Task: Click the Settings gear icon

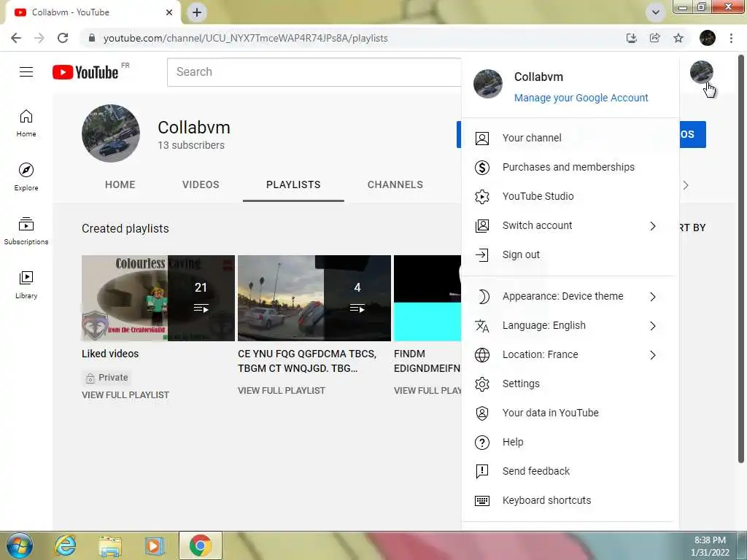Action: [x=482, y=384]
